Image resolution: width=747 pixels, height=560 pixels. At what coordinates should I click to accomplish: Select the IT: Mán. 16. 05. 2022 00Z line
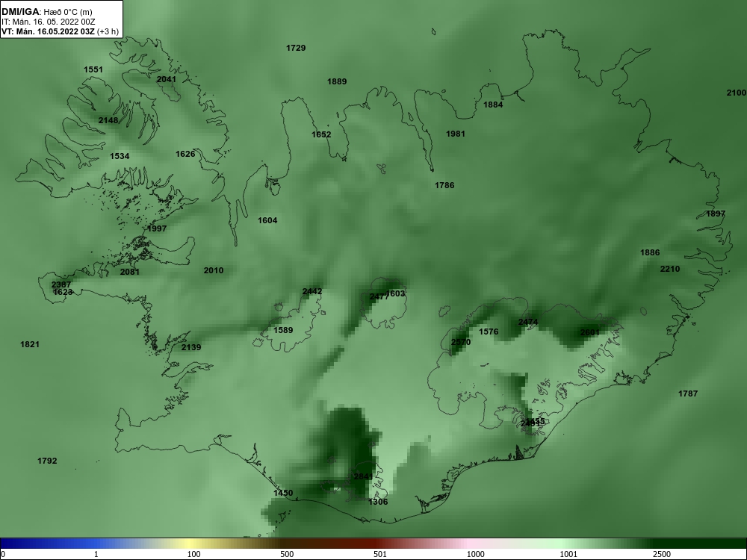point(48,22)
